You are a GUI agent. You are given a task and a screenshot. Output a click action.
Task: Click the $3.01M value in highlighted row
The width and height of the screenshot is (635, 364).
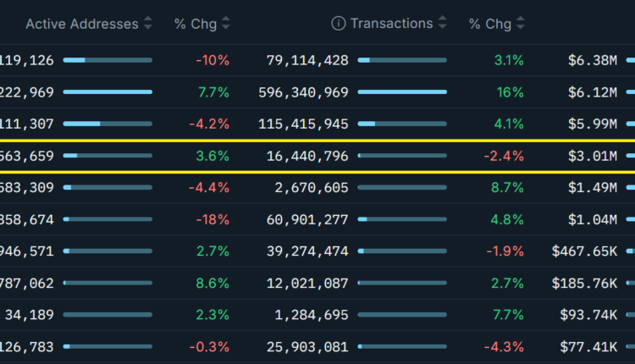click(593, 156)
